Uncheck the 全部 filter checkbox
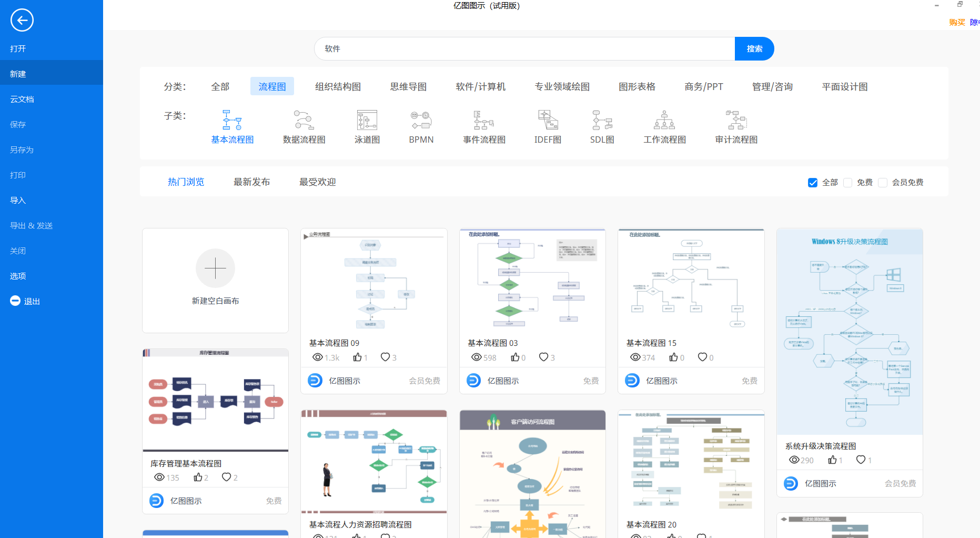This screenshot has height=538, width=980. (813, 182)
